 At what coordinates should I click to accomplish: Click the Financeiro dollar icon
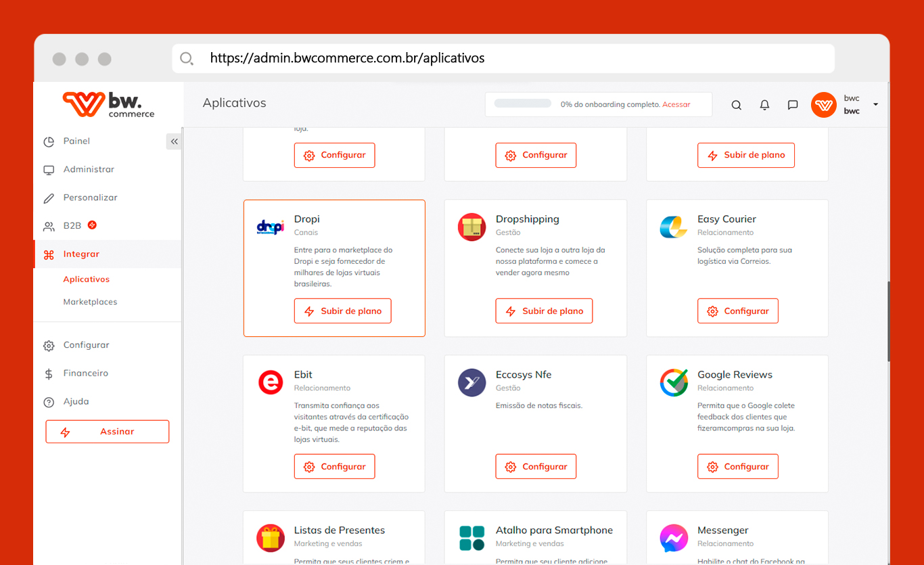tap(49, 374)
